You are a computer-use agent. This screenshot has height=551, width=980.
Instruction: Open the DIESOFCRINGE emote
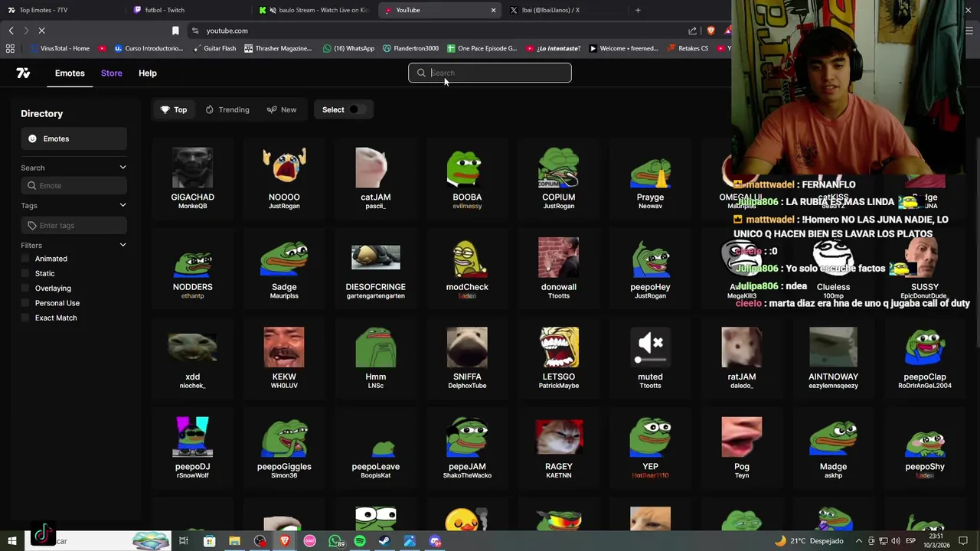375,268
